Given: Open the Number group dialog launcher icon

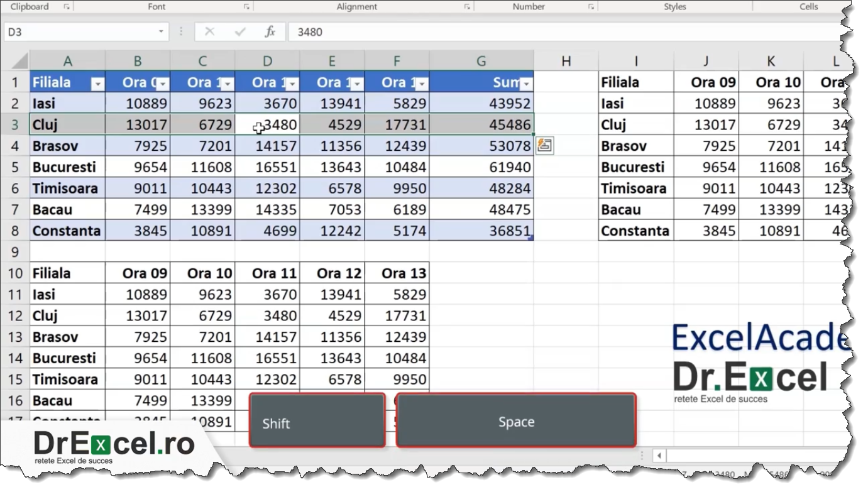Looking at the screenshot, I should tap(590, 6).
